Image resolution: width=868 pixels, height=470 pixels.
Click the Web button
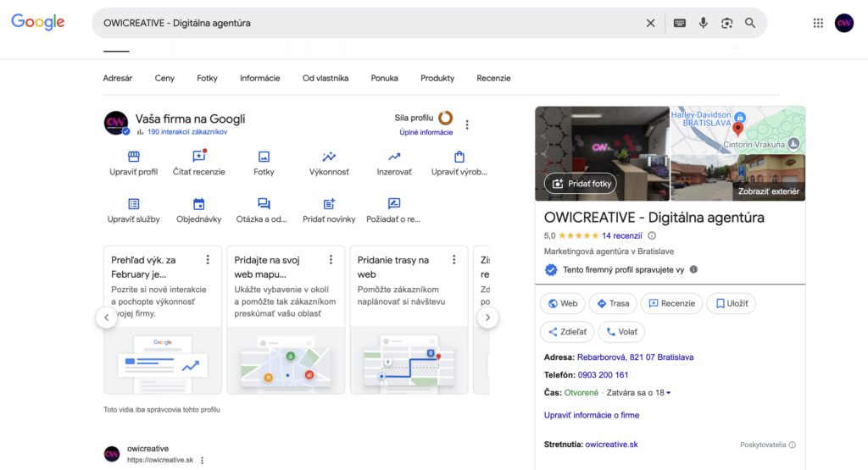pos(563,303)
